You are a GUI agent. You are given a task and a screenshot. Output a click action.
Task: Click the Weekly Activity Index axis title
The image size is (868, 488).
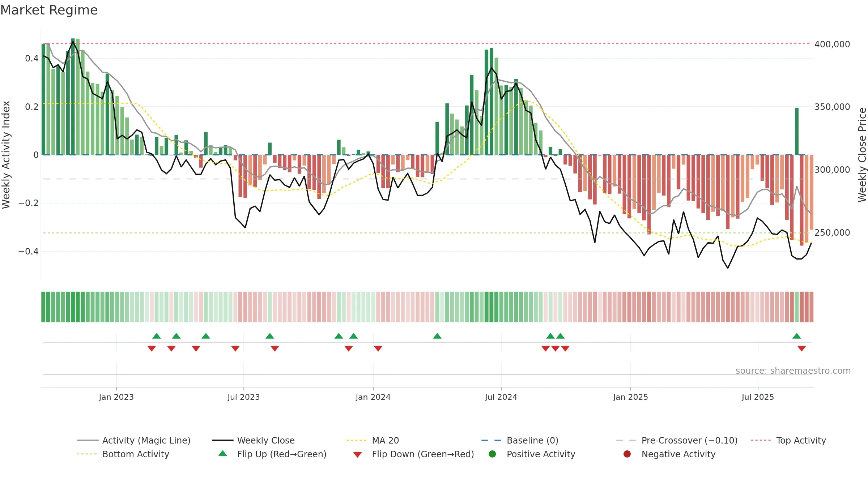click(x=6, y=155)
